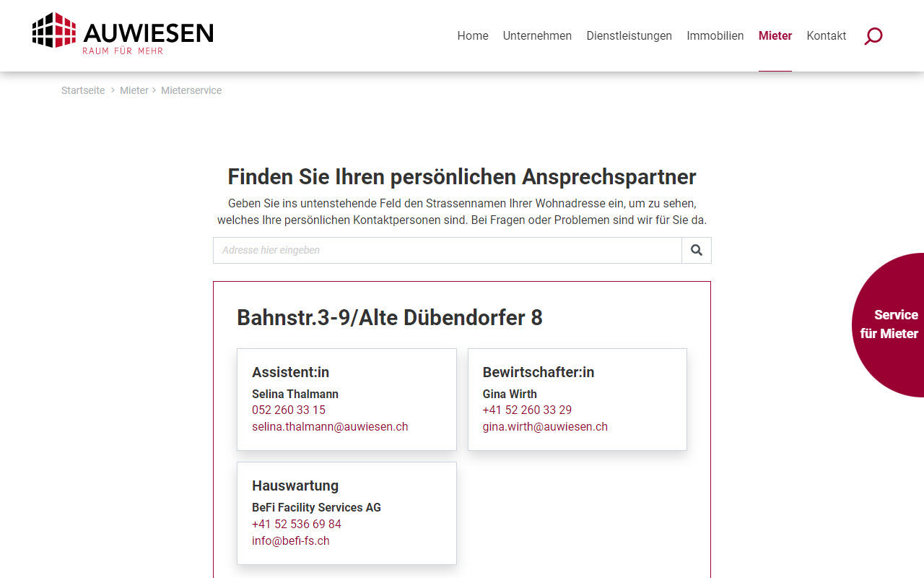This screenshot has height=578, width=924.
Task: Open the Home menu item
Action: (x=472, y=35)
